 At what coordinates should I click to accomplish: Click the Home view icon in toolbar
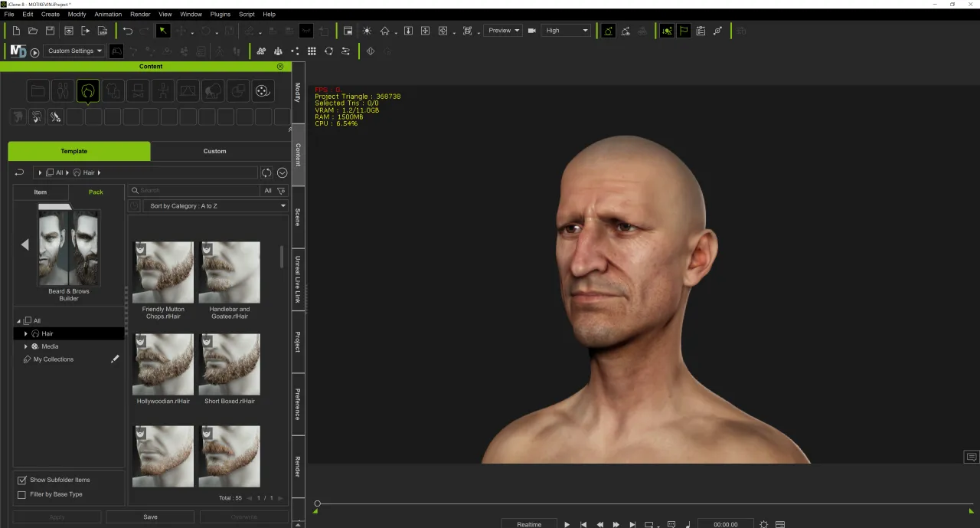[x=385, y=31]
